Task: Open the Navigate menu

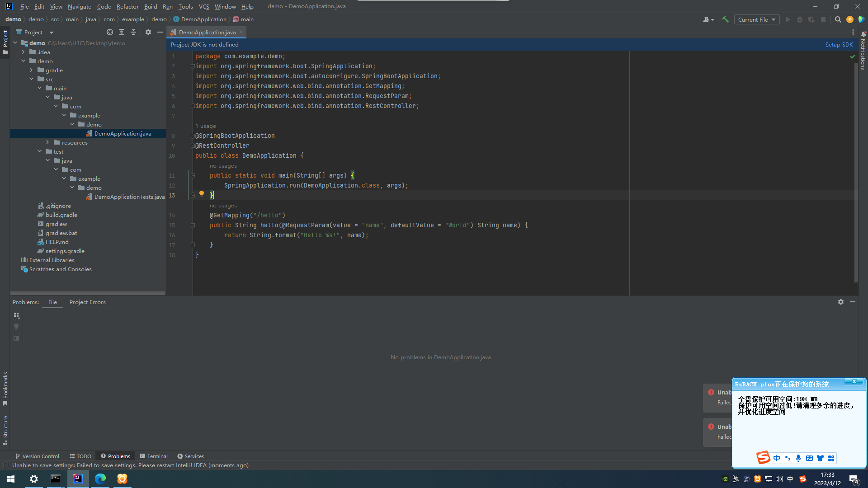Action: click(x=80, y=6)
